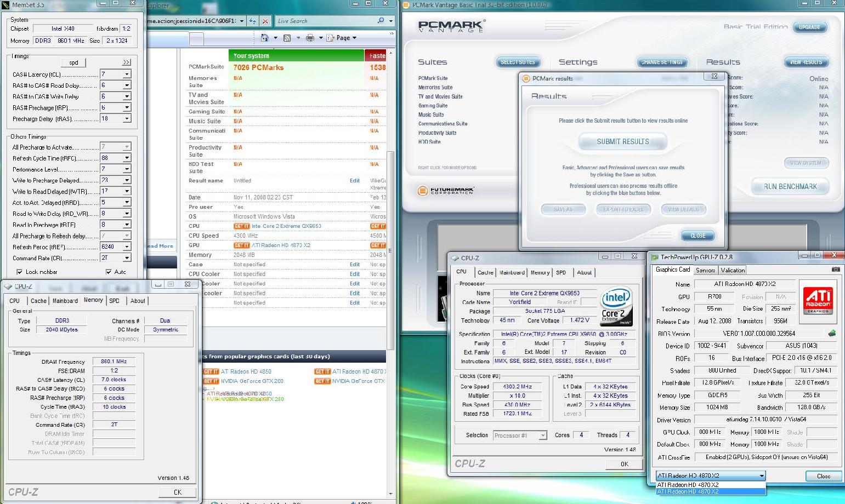Screen dimensions: 845x504
Task: Open Refresh Cycle Time (tRFC) dropdown
Action: (127, 158)
